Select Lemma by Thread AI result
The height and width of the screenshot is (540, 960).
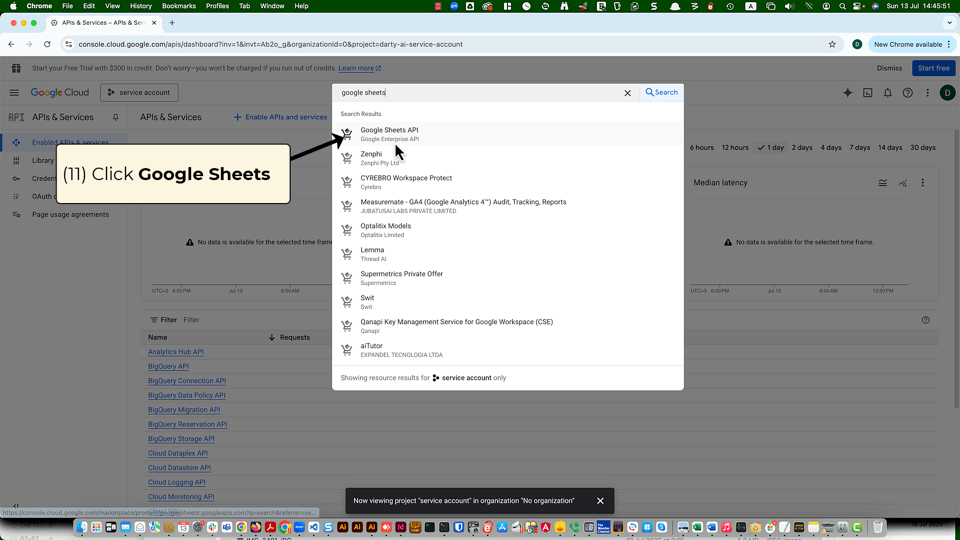point(508,253)
